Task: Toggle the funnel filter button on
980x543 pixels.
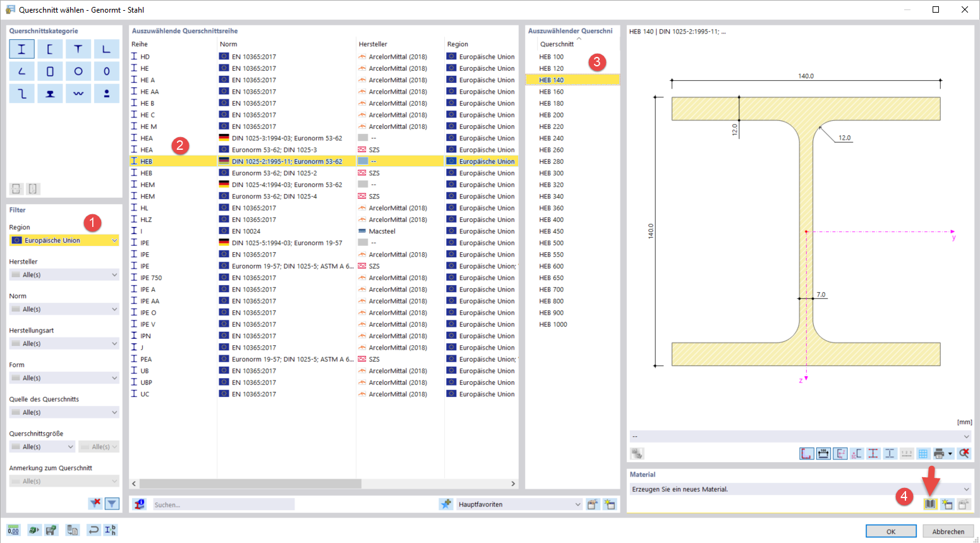Action: 112,504
